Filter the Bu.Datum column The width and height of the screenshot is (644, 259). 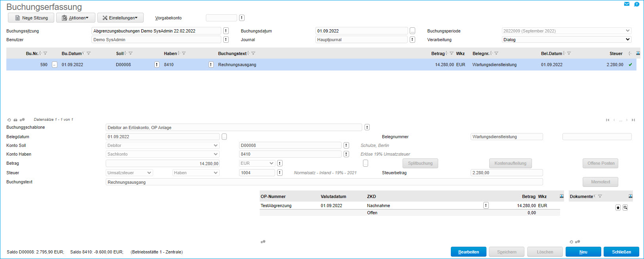tap(89, 53)
